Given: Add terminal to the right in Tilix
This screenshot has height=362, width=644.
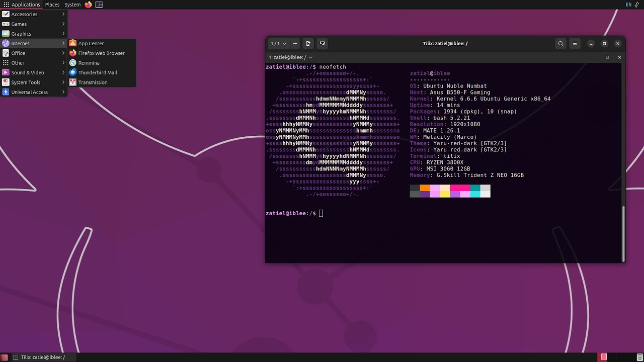Looking at the screenshot, I should pos(308,44).
